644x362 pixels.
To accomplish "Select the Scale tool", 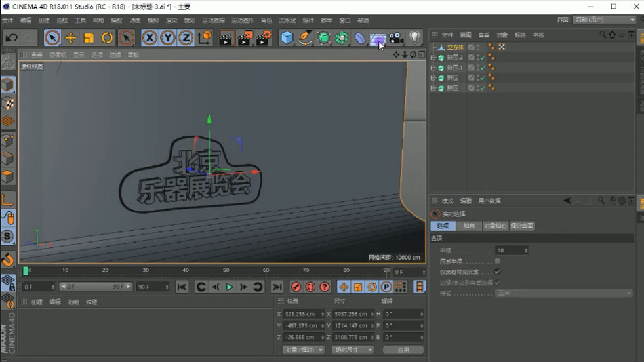I will click(x=89, y=38).
